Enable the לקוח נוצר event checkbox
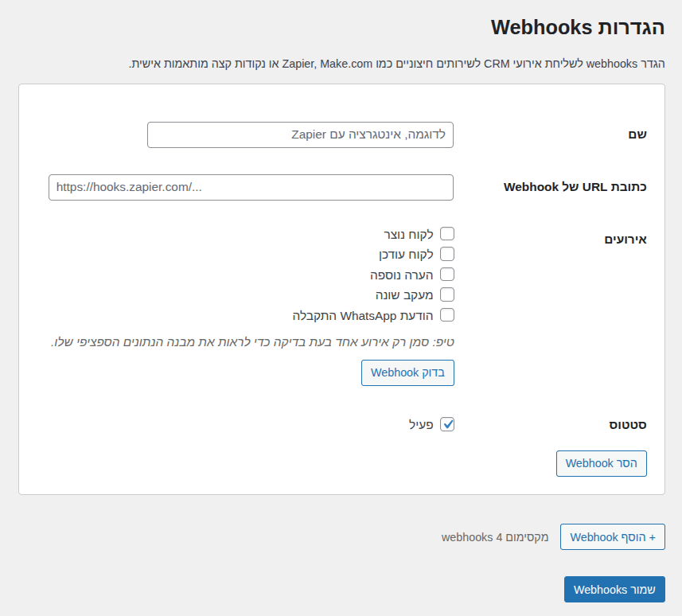Viewport: 682px width, 616px height. tap(447, 233)
